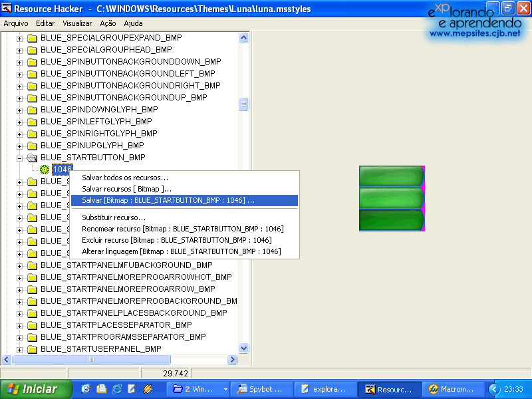Show hidden system tray icons

click(x=494, y=389)
